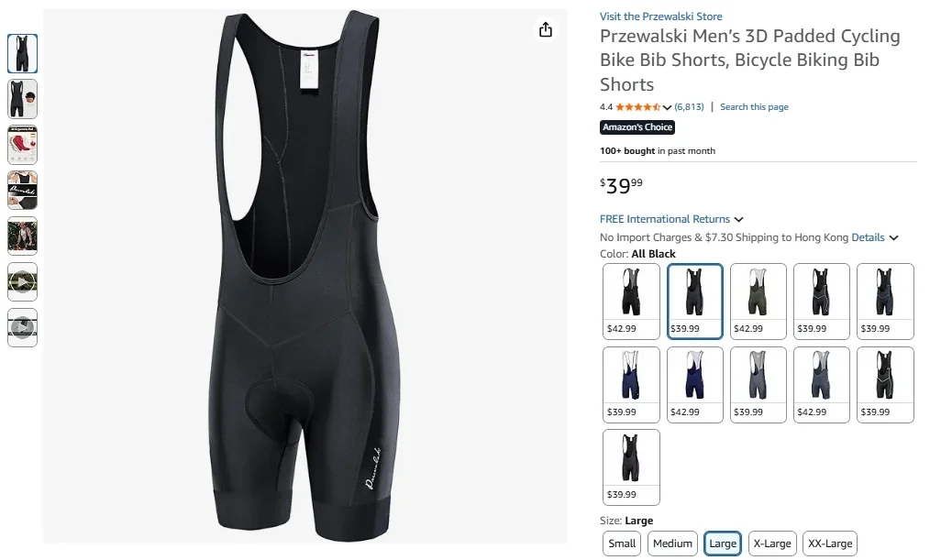Click the second video play thumbnail
The width and height of the screenshot is (930, 560).
(x=22, y=327)
